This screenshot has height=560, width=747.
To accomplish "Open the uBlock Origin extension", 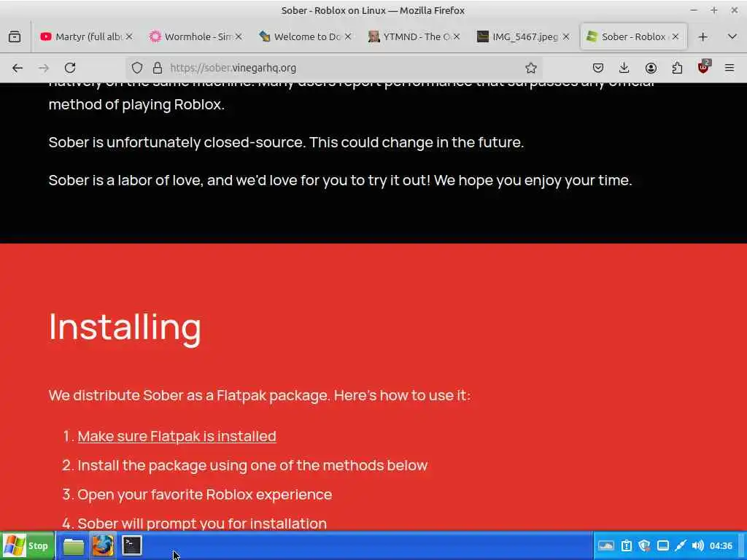I will 704,68.
